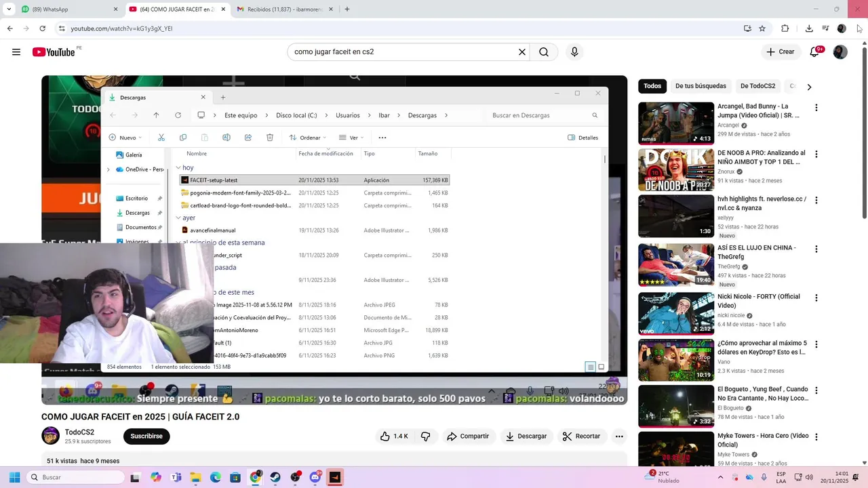
Task: Delete the selected file with trash icon
Action: point(270,138)
